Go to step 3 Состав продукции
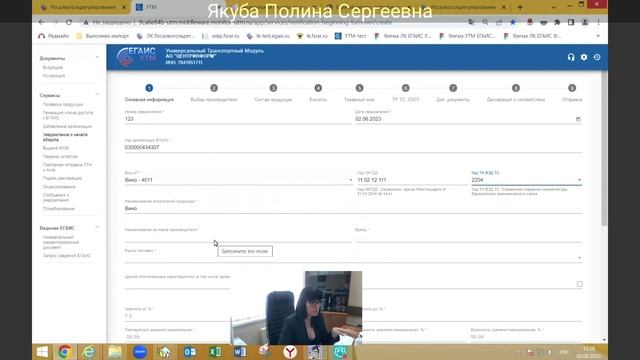Screen dimensions: 640x360 (273, 93)
